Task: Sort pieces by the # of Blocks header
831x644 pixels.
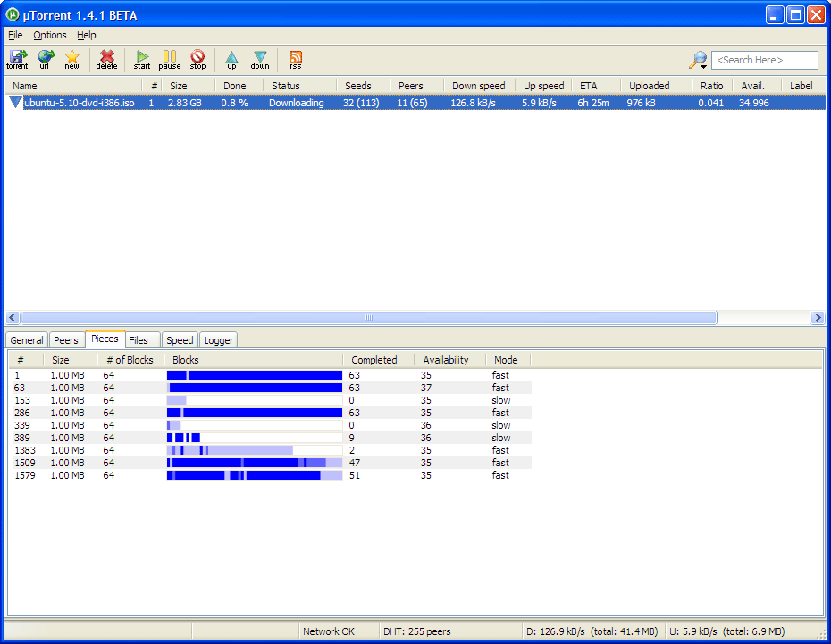Action: pyautogui.click(x=130, y=360)
